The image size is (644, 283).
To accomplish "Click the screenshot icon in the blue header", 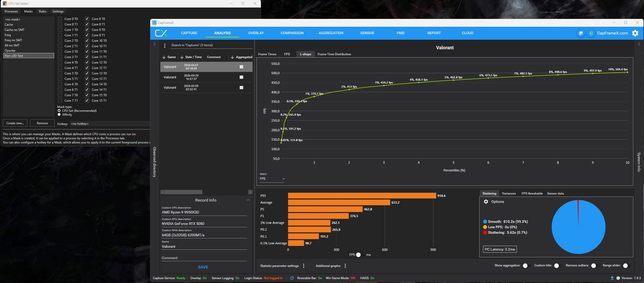I will click(x=581, y=33).
